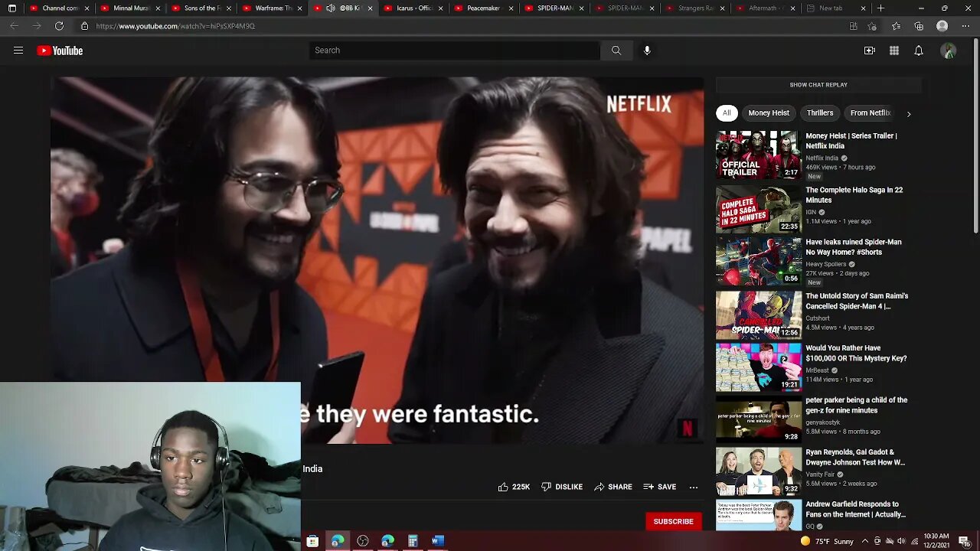Open browser settings and more menu
Viewport: 980px width, 551px height.
tap(965, 26)
